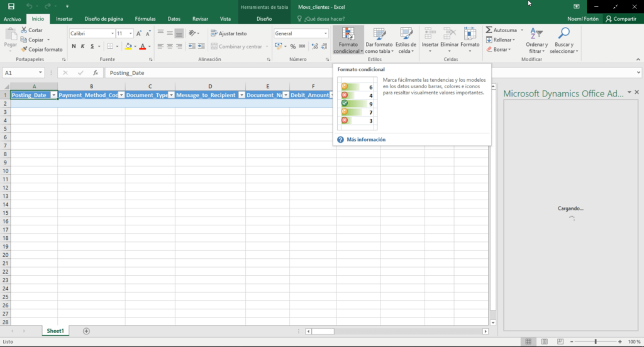This screenshot has height=347, width=644.
Task: Click the Más información link
Action: click(365, 139)
